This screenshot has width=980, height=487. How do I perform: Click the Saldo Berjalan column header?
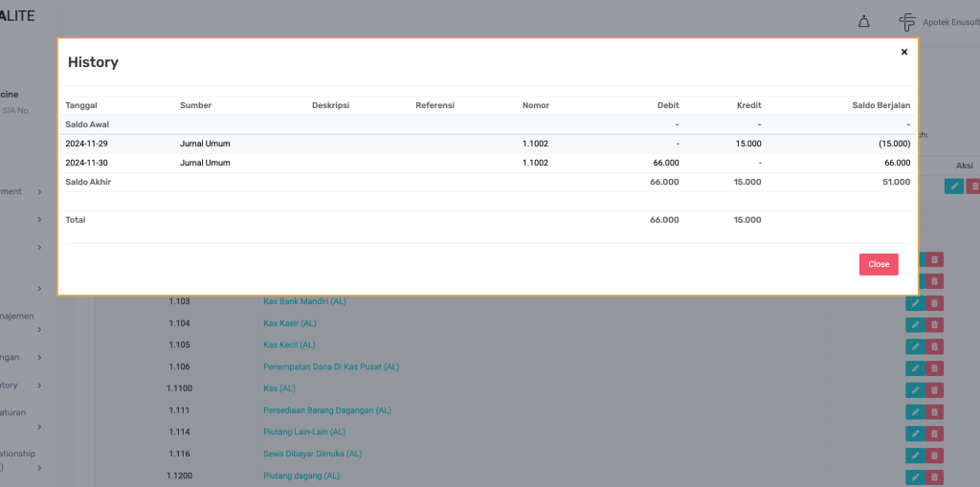(880, 105)
